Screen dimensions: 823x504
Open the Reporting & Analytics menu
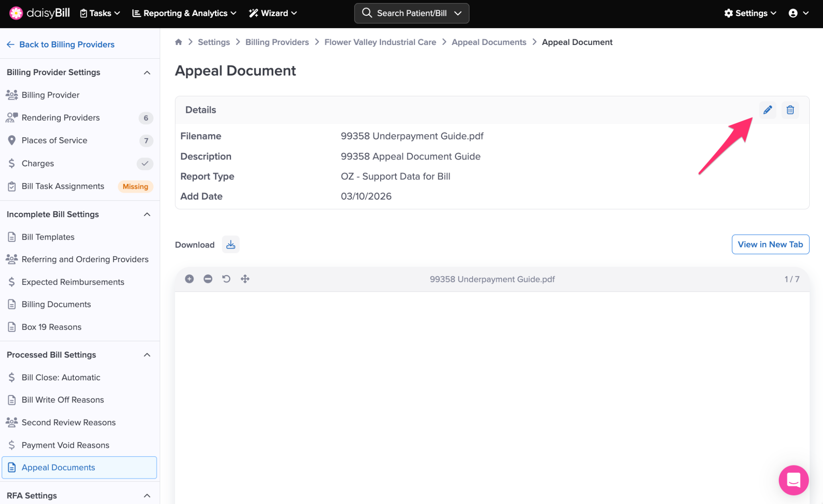184,13
